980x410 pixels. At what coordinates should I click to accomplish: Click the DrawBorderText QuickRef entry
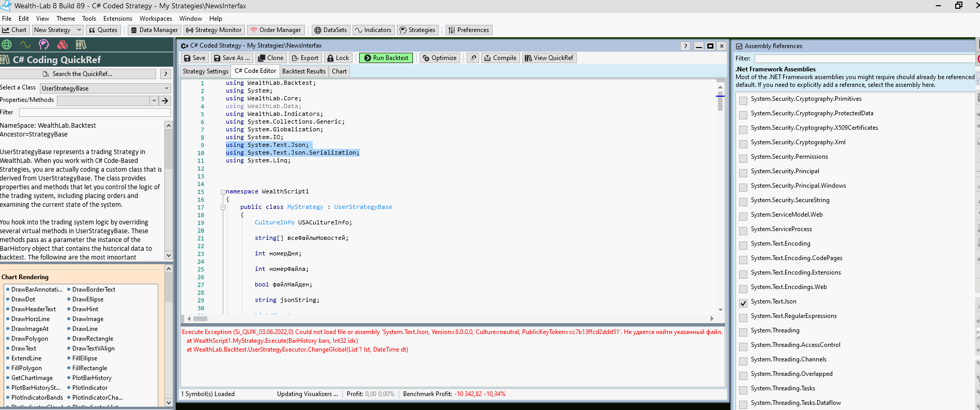[x=94, y=290]
